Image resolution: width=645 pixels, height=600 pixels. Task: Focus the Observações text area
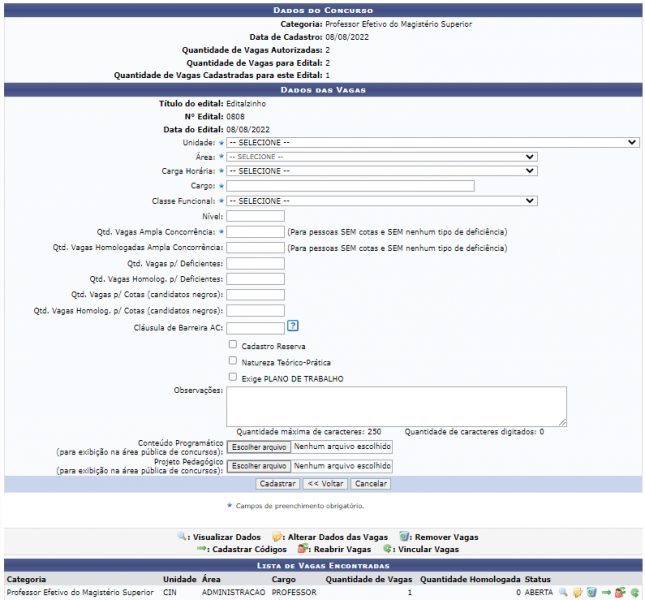[396, 406]
